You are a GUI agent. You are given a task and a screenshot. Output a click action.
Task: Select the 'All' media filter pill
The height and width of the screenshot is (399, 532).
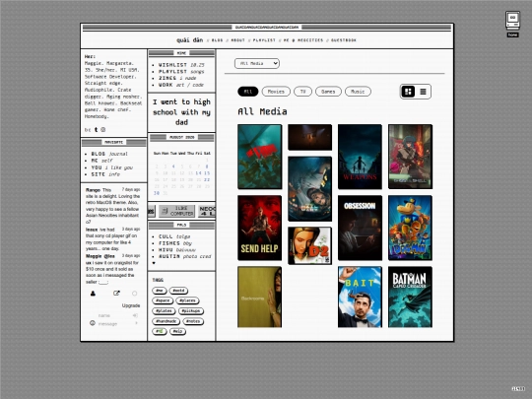pyautogui.click(x=248, y=92)
